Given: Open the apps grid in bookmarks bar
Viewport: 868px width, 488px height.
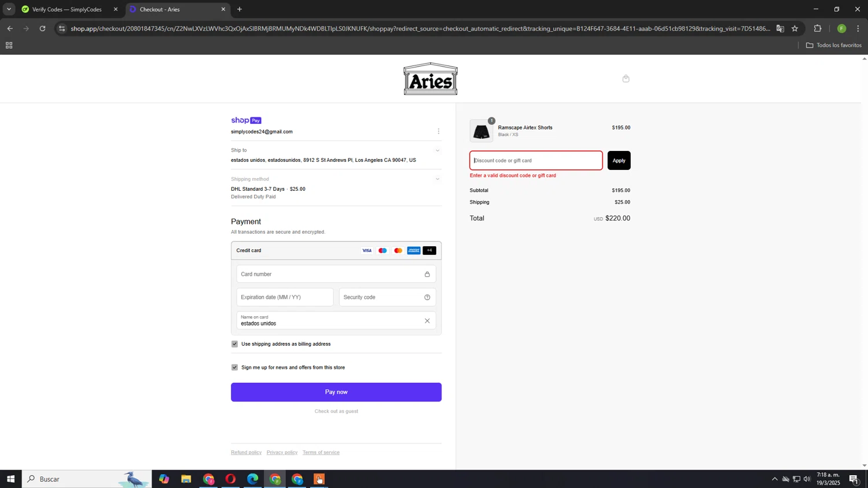Looking at the screenshot, I should click(9, 46).
